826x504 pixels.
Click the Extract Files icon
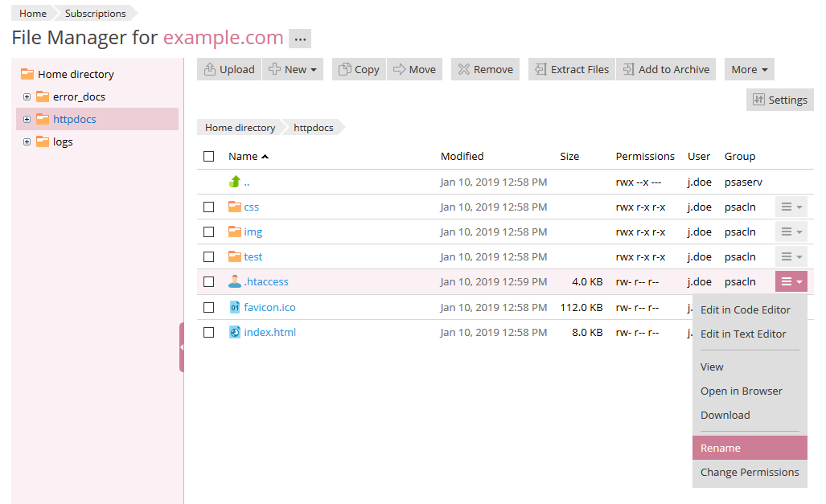(540, 69)
